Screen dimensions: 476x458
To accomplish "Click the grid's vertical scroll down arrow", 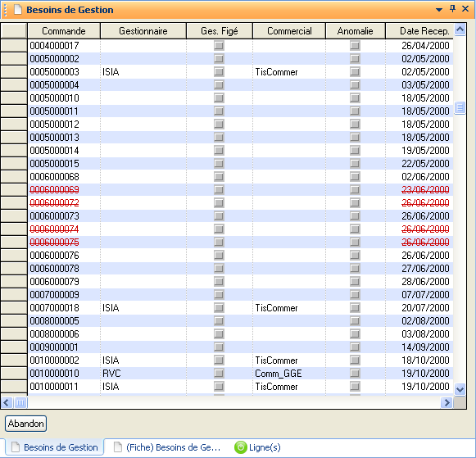I will coord(460,389).
